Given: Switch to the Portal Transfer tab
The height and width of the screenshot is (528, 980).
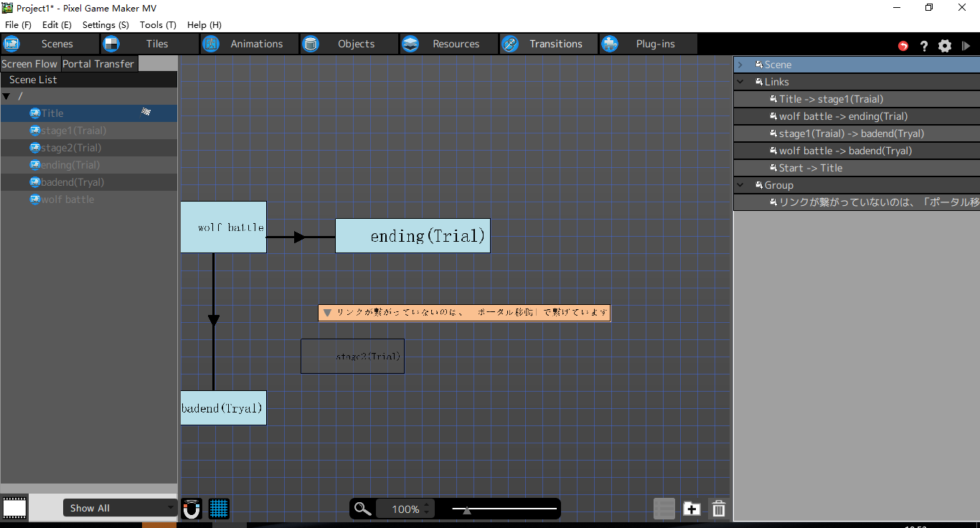Looking at the screenshot, I should [98, 64].
